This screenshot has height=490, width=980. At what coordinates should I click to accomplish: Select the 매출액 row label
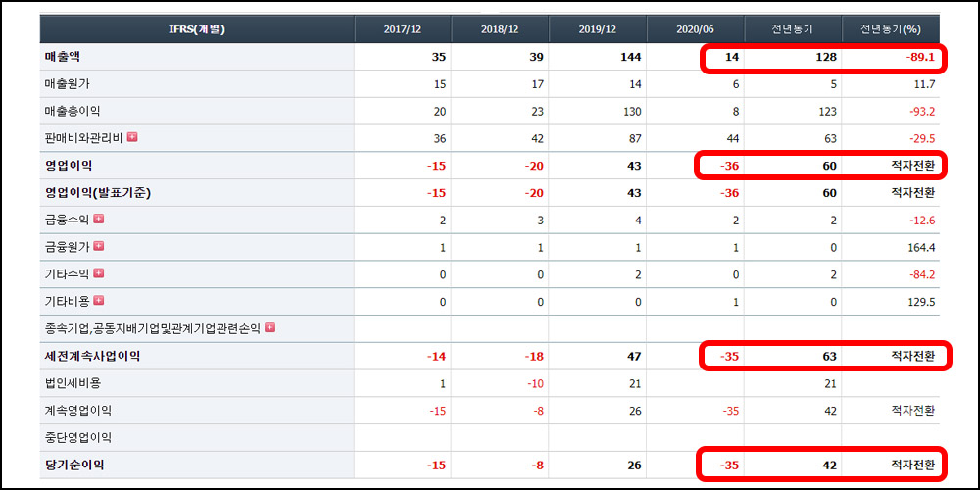[63, 57]
